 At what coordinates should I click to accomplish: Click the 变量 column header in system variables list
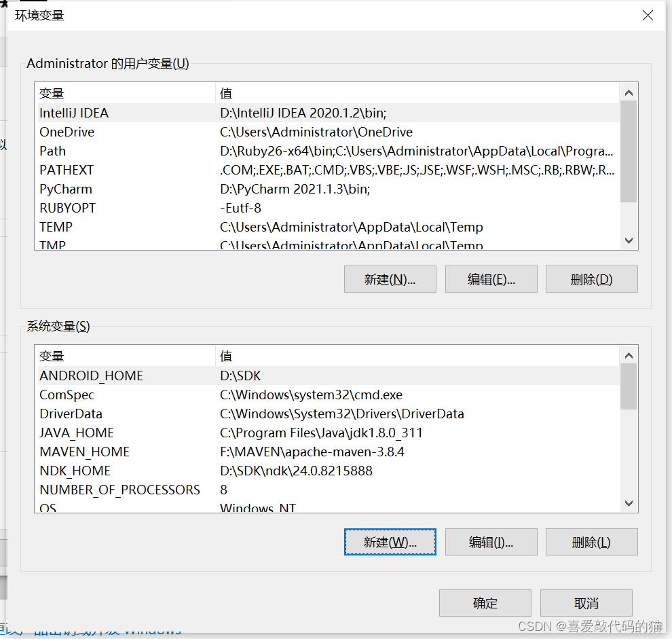[x=126, y=356]
